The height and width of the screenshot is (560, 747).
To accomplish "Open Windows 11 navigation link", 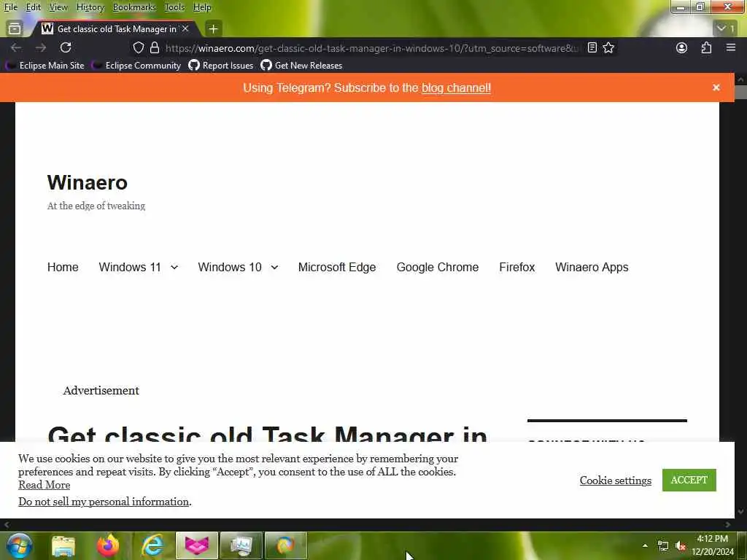I will point(130,267).
